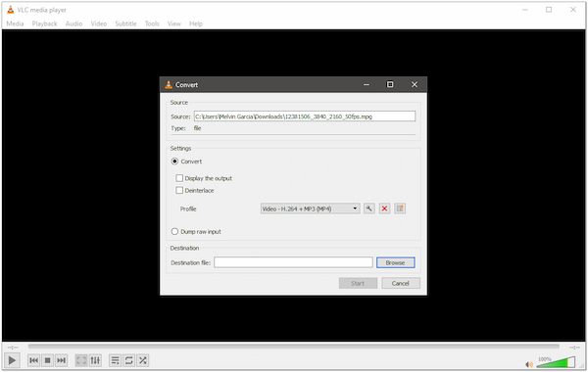The image size is (588, 372).
Task: Select the Dump raw input option
Action: [174, 231]
